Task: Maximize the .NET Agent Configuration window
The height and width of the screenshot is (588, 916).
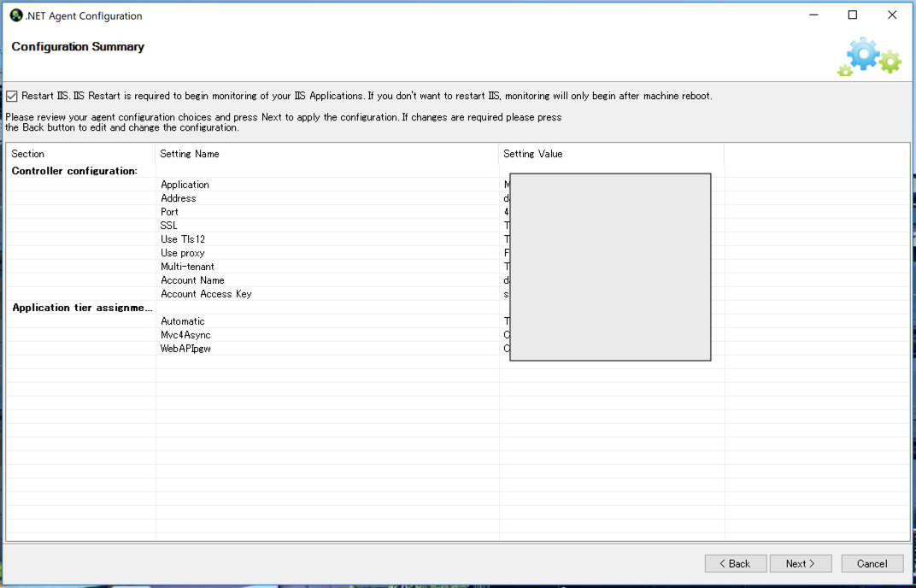Action: 852,15
